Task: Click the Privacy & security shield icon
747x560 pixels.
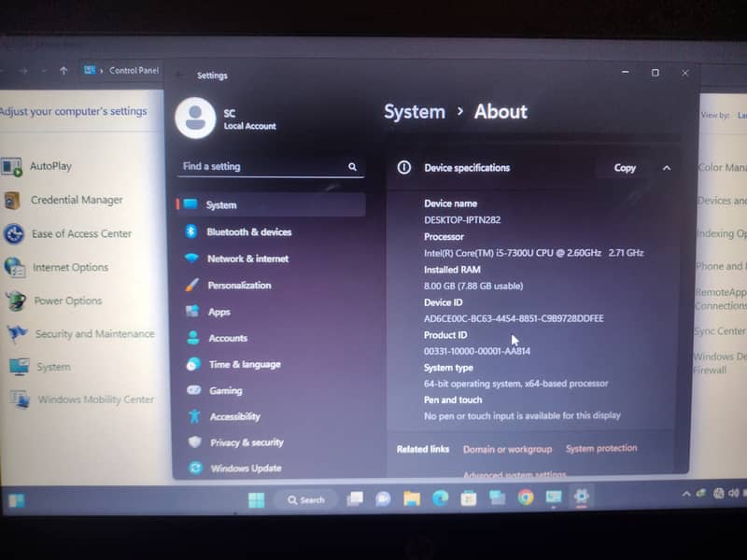Action: coord(195,441)
